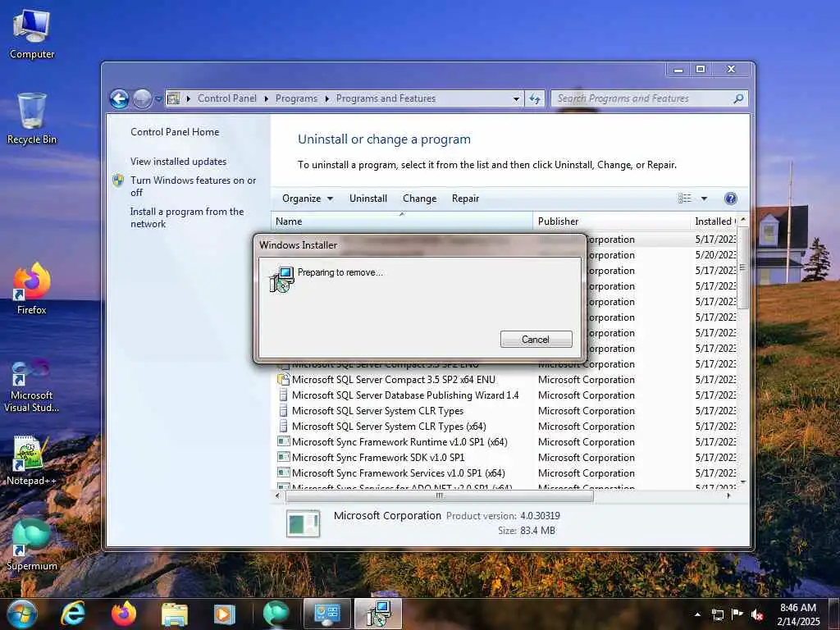This screenshot has height=630, width=840.
Task: Expand arrow after Control Panel breadcrumb
Action: click(x=267, y=98)
